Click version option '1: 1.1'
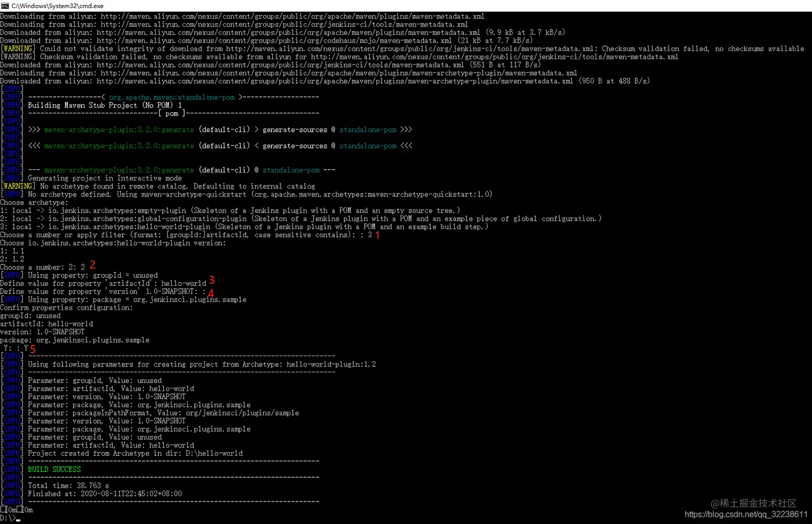The height and width of the screenshot is (524, 812). [x=12, y=251]
